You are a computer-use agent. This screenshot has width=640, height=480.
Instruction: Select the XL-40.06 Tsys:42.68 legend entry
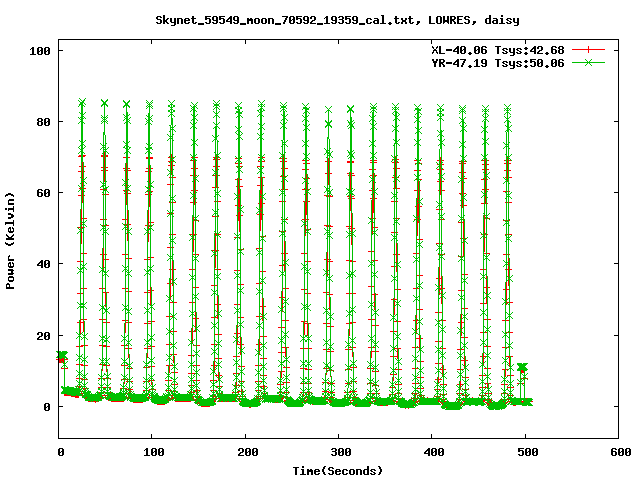(498, 50)
